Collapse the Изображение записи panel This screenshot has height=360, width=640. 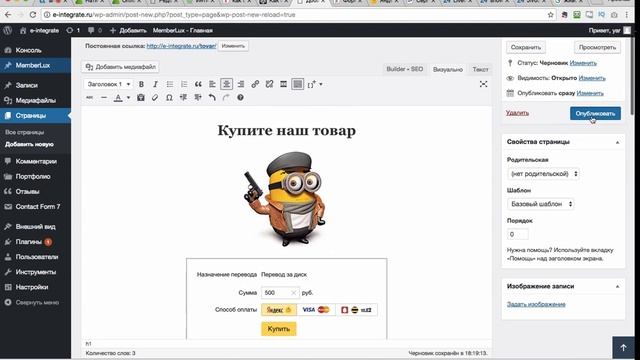[x=617, y=287]
